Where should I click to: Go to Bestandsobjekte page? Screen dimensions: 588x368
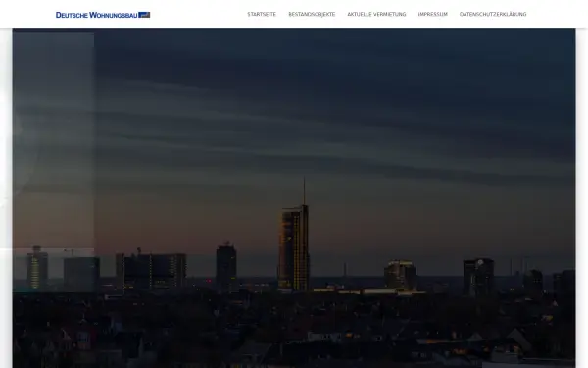tap(312, 14)
